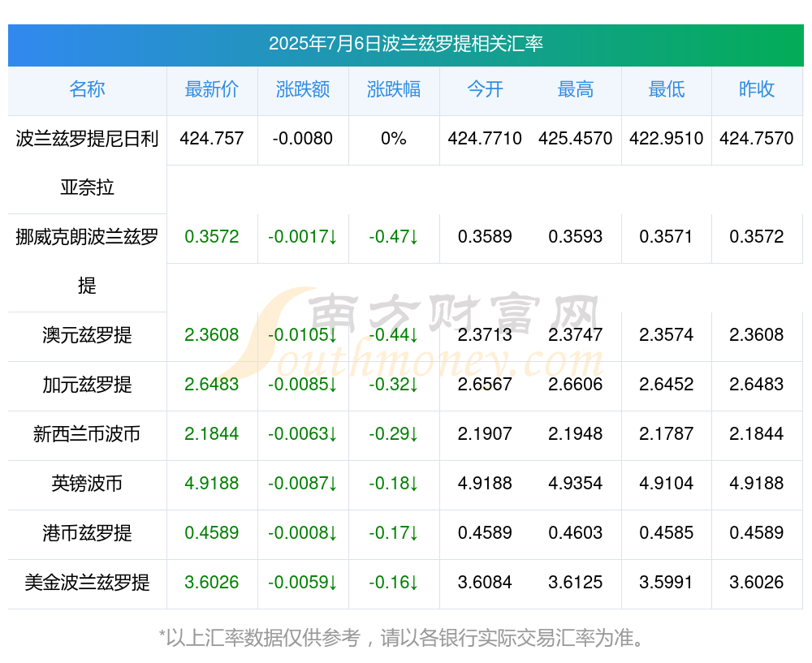The image size is (812, 663).
Task: Click change percent -0.32↓
Action: [x=394, y=384]
